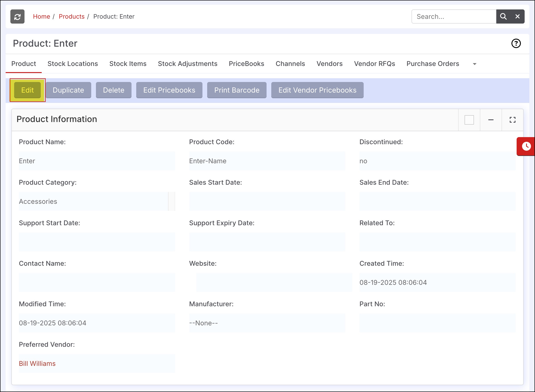Image resolution: width=535 pixels, height=392 pixels.
Task: Switch to the Product tab
Action: click(x=24, y=64)
